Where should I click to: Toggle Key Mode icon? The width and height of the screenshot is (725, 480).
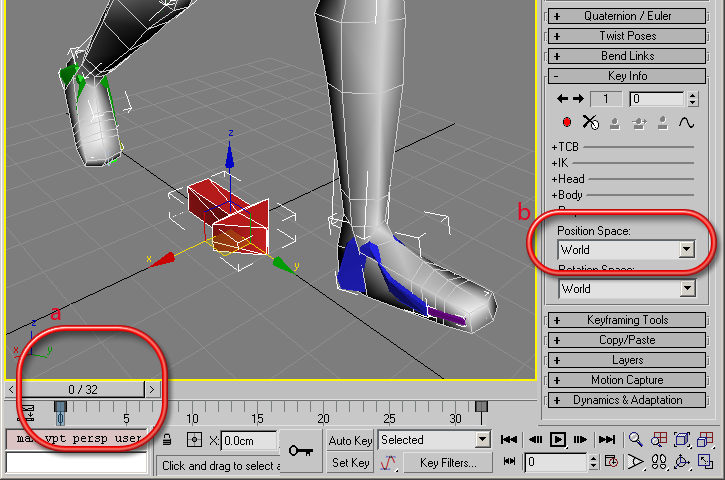click(x=509, y=461)
